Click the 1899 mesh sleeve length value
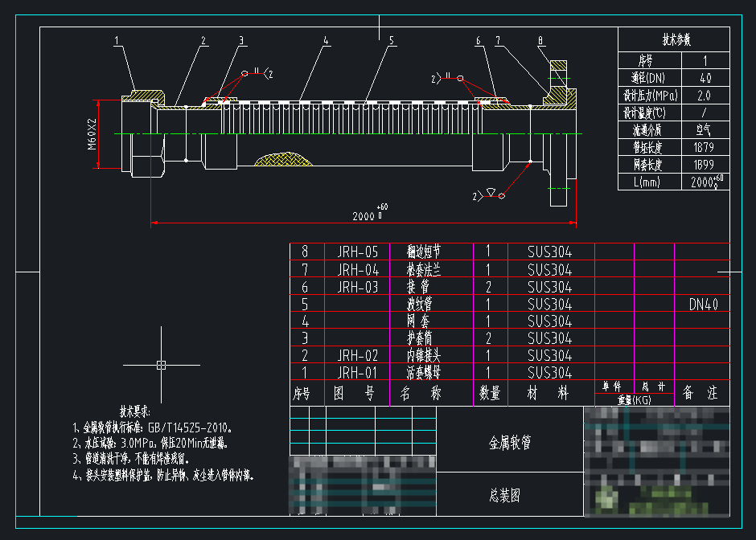 (x=704, y=165)
